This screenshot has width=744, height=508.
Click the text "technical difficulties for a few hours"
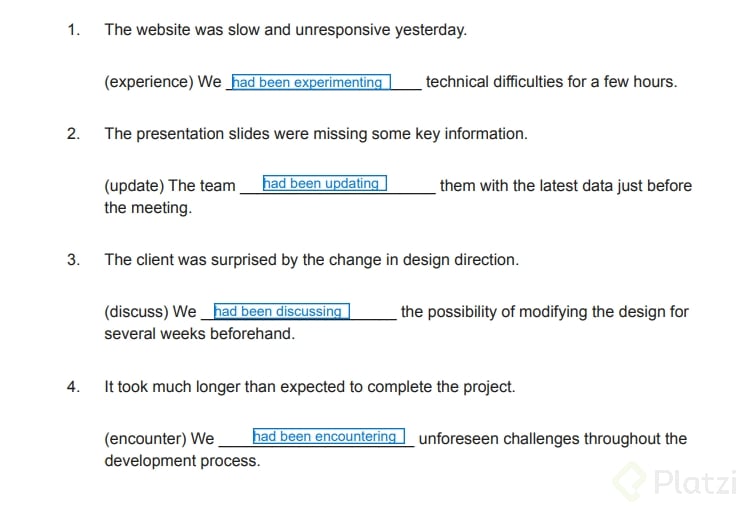pos(551,82)
